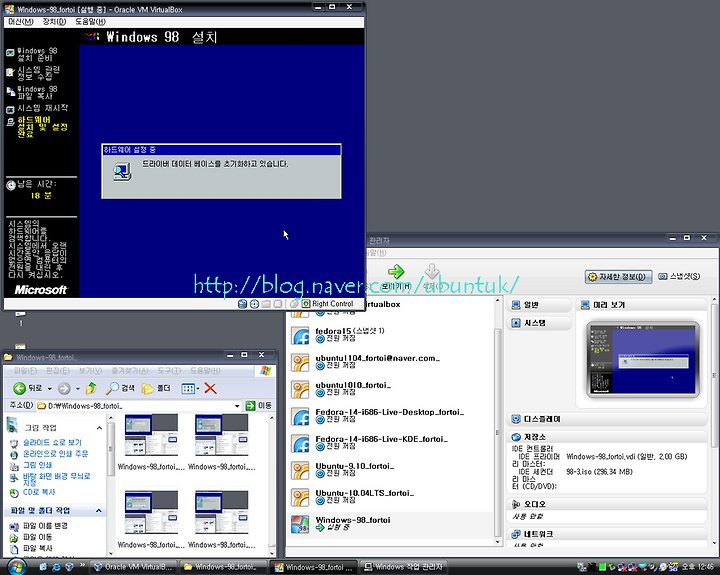Click the Display (디스플레이) section header

[x=607, y=419]
